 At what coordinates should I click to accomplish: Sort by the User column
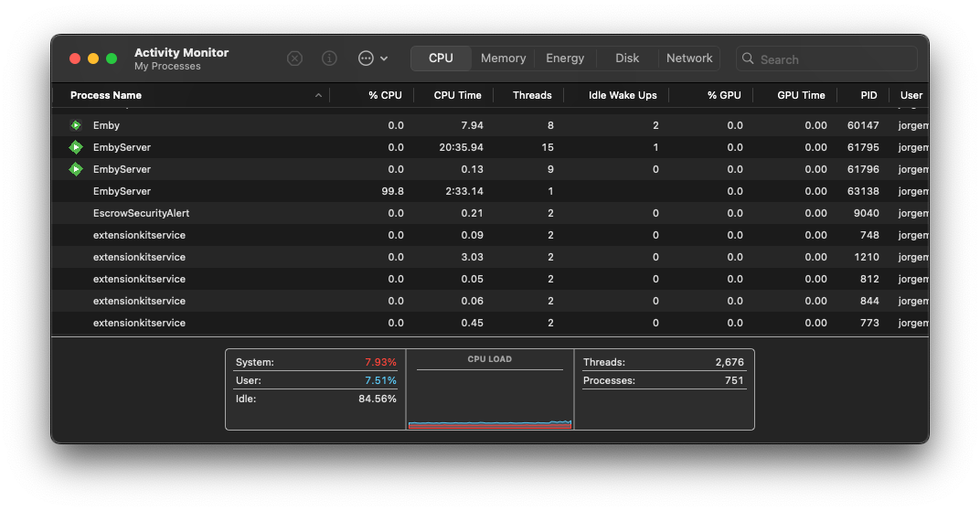coord(911,95)
